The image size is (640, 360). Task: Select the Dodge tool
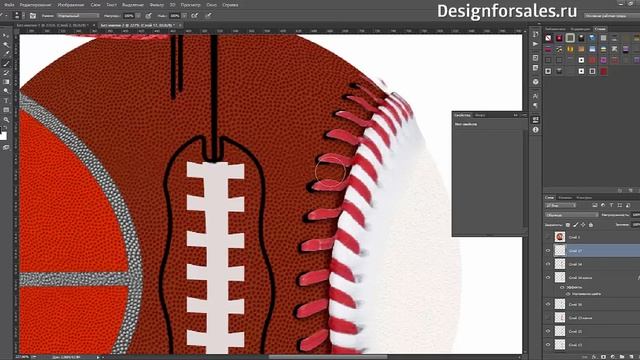(6, 91)
